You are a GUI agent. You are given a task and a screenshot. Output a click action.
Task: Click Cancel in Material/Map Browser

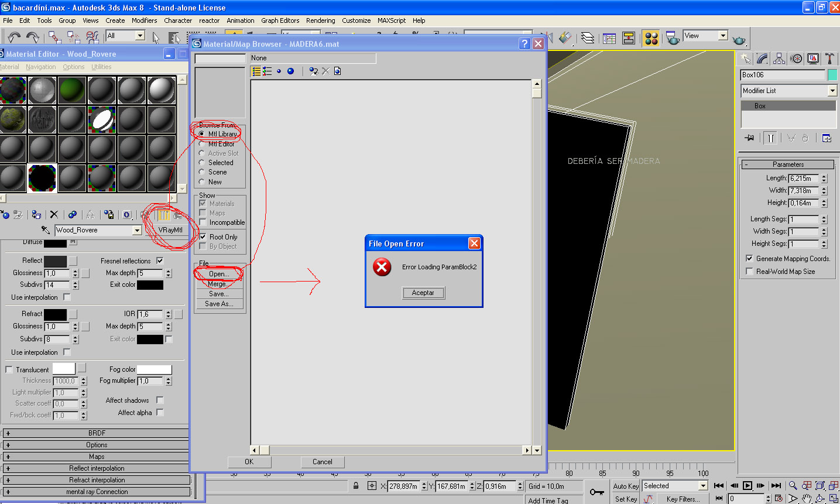coord(323,462)
